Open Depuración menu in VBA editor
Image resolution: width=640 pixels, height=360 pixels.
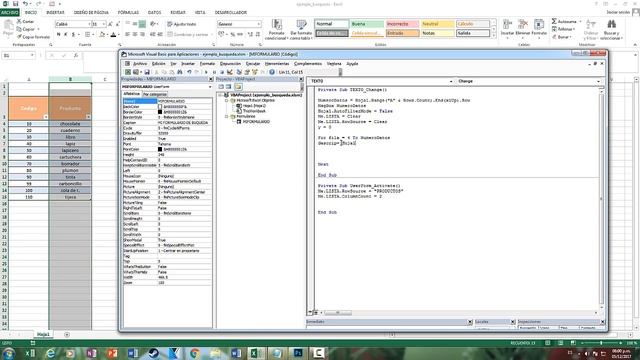click(x=230, y=64)
